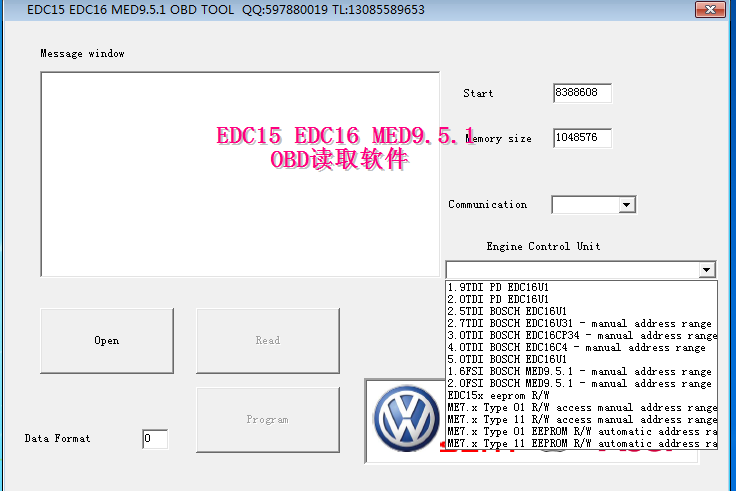736x491 pixels.
Task: Select 1.9TDI PD EDC16U1 from list
Action: [x=581, y=287]
